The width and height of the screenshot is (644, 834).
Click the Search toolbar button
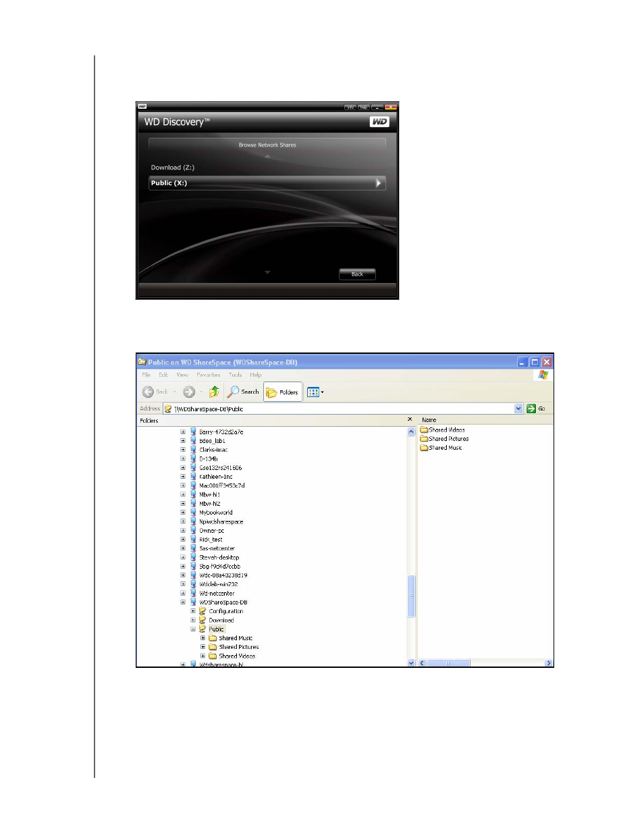click(x=243, y=392)
